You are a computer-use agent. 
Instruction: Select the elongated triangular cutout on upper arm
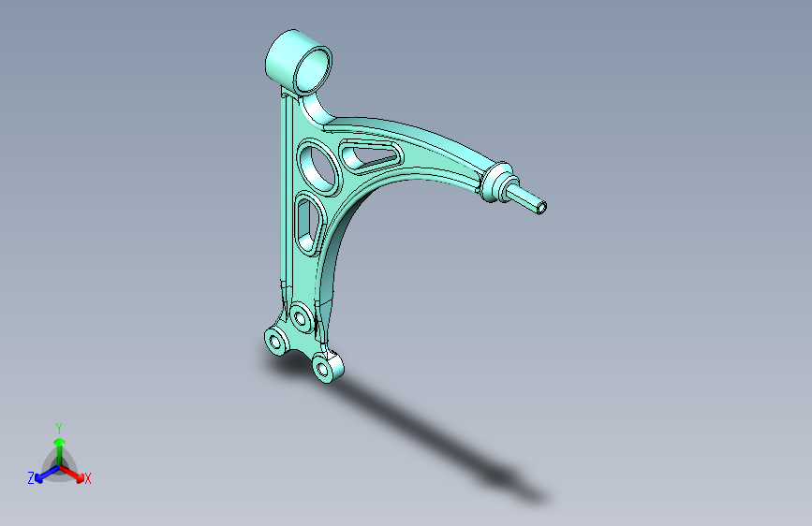[371, 156]
